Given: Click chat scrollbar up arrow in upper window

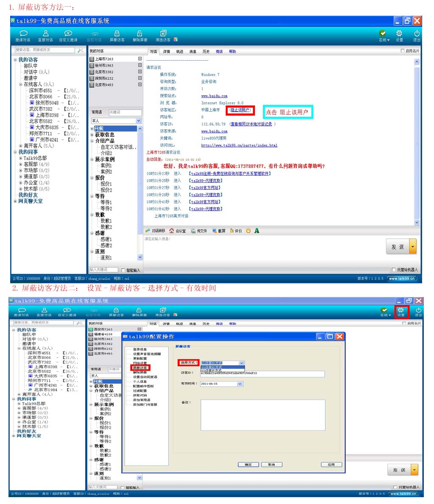Looking at the screenshot, I should [x=417, y=62].
